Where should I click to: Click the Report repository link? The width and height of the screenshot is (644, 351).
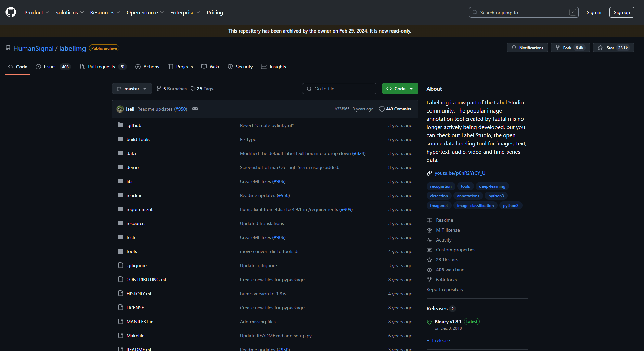coord(445,289)
